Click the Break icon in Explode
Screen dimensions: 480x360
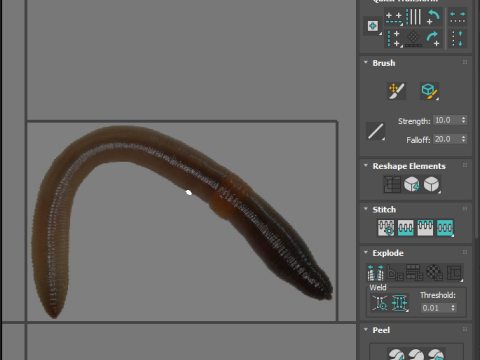[x=375, y=273]
